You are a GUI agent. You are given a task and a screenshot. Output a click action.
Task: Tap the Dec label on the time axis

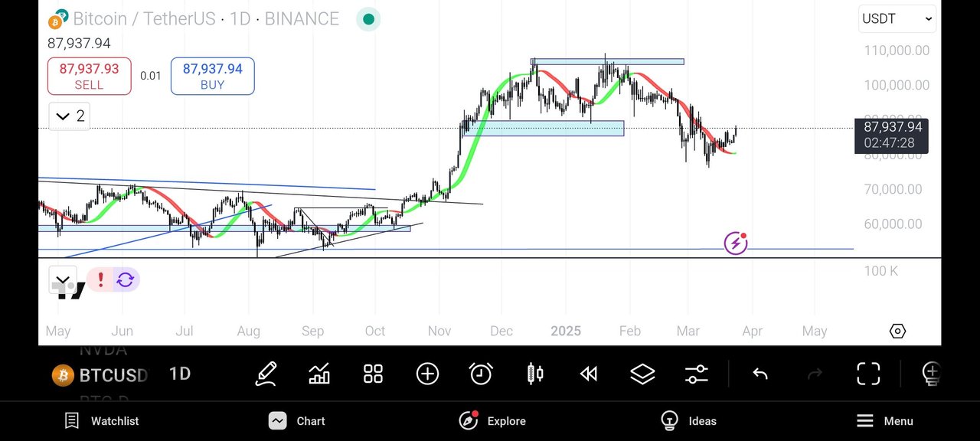pyautogui.click(x=501, y=331)
